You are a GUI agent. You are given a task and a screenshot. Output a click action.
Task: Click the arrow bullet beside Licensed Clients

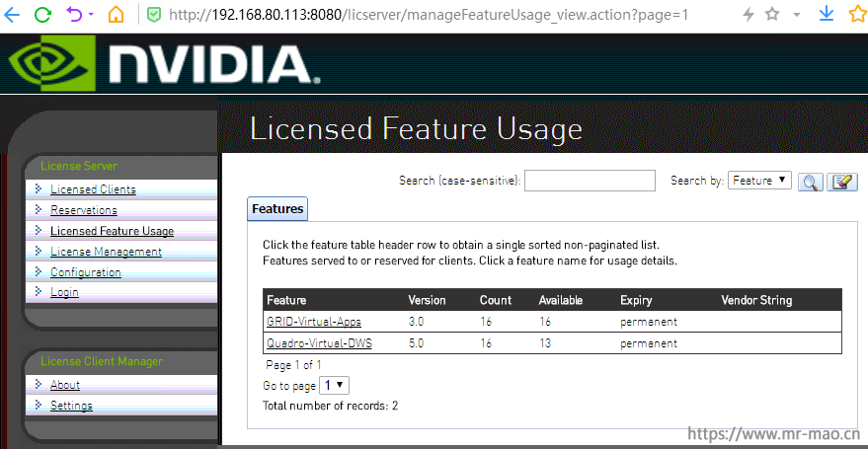[x=39, y=188]
